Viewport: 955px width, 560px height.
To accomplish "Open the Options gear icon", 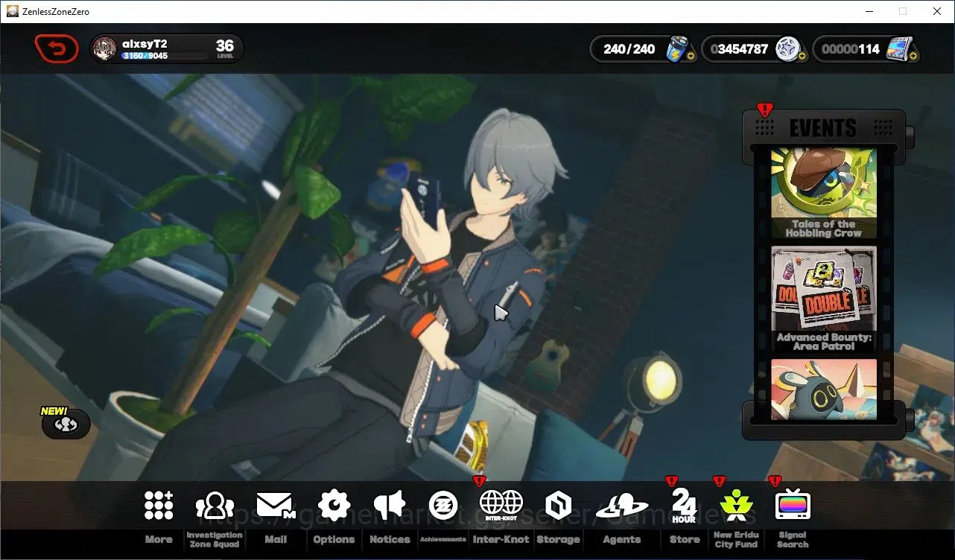I will click(334, 506).
